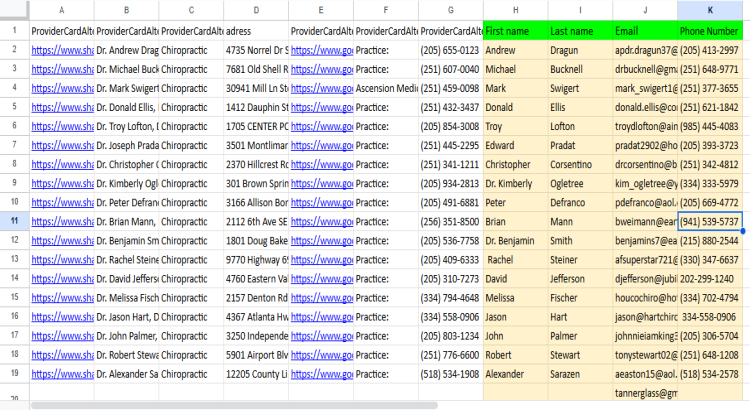Click the fill handle on the selected phone cell
The image size is (750, 410).
743,230
